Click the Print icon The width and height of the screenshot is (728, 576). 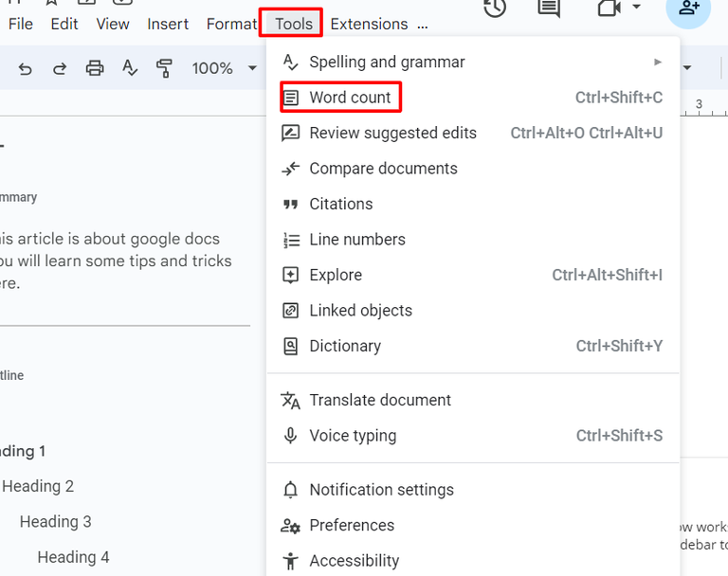coord(95,68)
